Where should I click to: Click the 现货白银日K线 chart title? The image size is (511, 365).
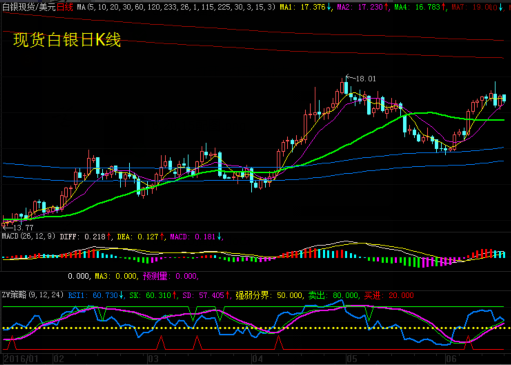(x=67, y=40)
